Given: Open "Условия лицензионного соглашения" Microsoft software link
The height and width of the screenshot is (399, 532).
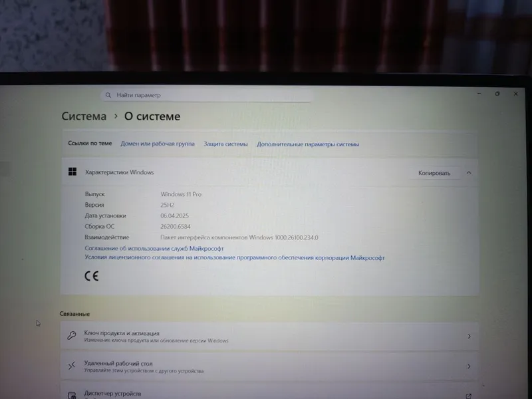Looking at the screenshot, I should 235,257.
